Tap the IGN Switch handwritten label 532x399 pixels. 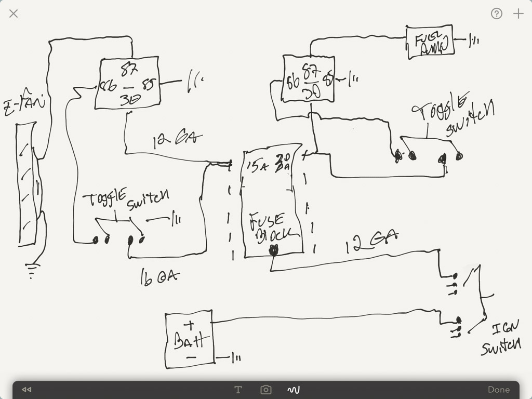501,338
